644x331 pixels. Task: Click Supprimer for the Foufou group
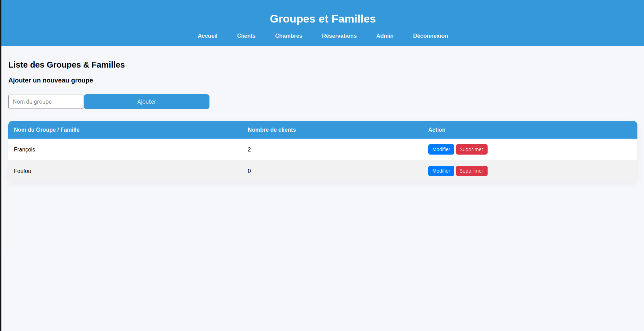(472, 171)
